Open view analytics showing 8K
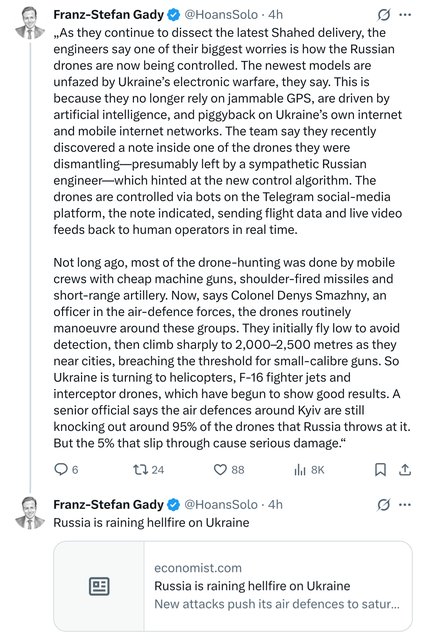 pyautogui.click(x=300, y=470)
